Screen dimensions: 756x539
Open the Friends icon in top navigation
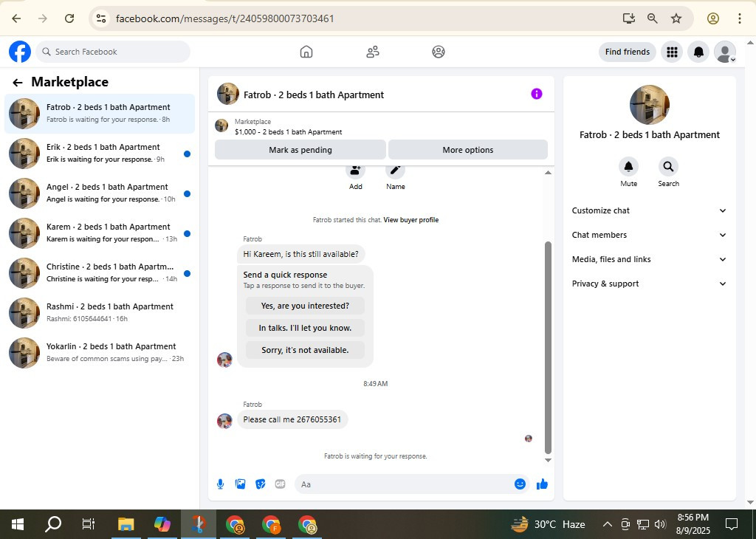[373, 52]
